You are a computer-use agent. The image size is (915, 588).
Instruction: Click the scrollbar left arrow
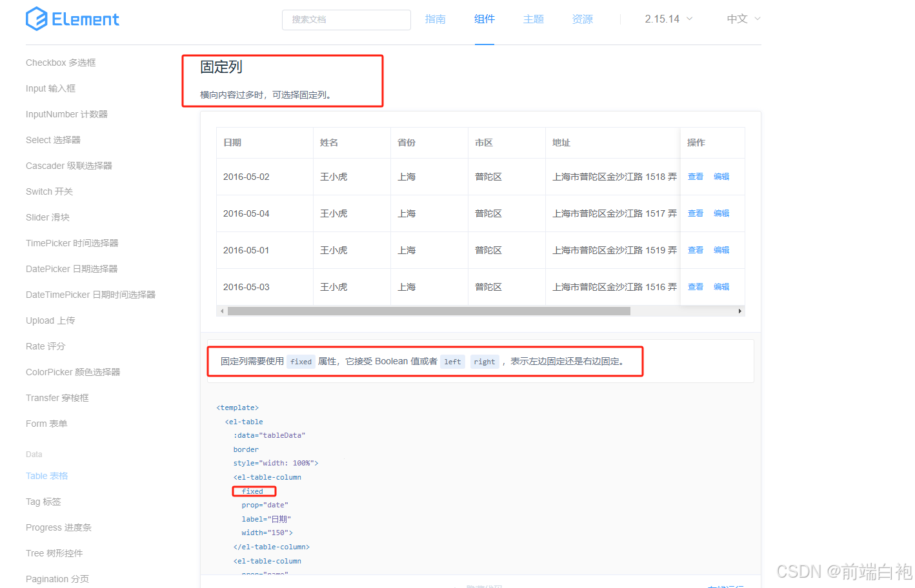tap(222, 311)
